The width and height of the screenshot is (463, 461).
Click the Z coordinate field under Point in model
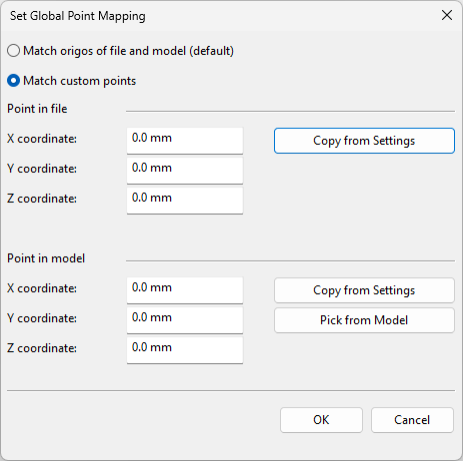tap(185, 350)
